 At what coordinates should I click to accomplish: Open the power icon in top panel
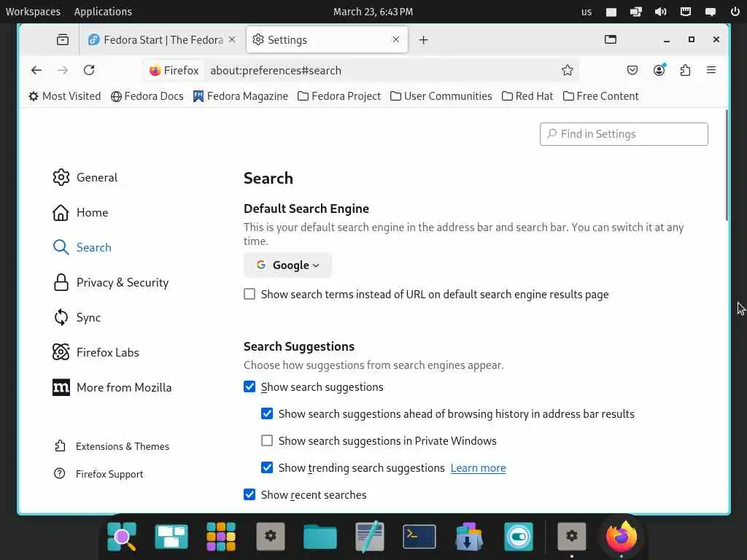(x=735, y=12)
